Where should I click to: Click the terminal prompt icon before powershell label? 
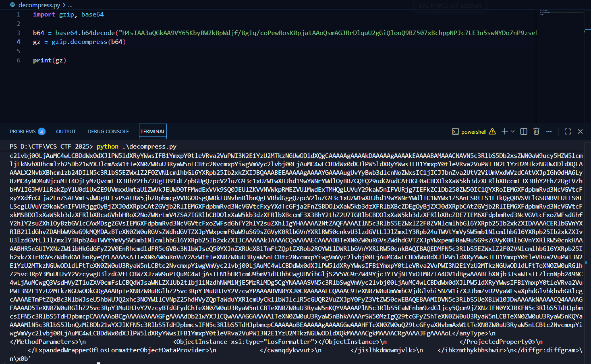(456, 131)
